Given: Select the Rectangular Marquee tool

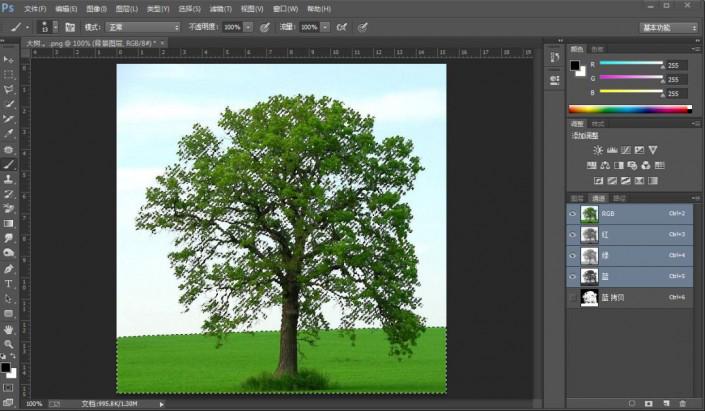Looking at the screenshot, I should [9, 74].
